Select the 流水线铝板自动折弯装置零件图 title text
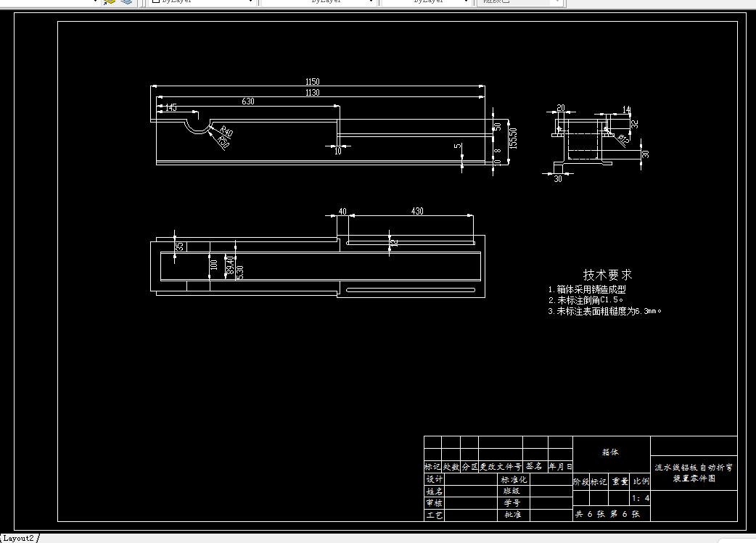 [694, 473]
